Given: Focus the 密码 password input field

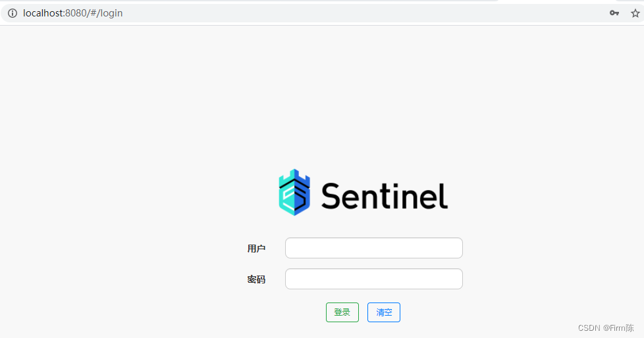Looking at the screenshot, I should (374, 279).
